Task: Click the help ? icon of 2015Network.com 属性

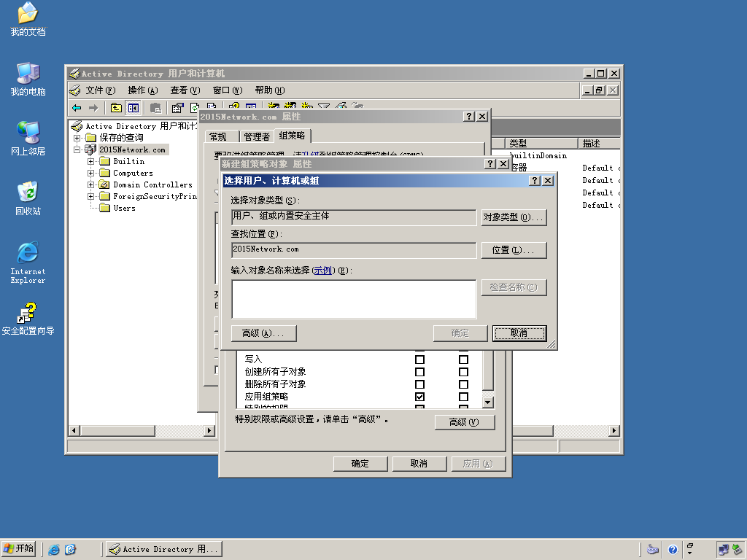Action: click(469, 116)
